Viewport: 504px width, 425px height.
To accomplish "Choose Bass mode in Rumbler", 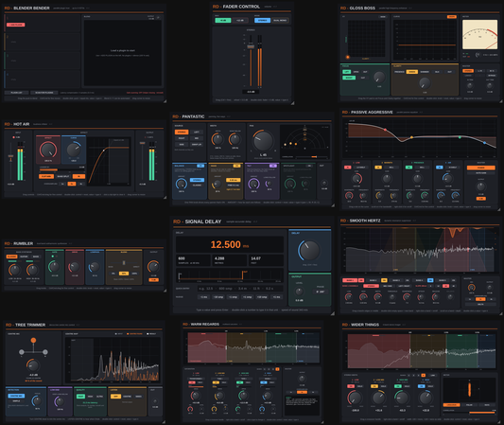I will 36,257.
